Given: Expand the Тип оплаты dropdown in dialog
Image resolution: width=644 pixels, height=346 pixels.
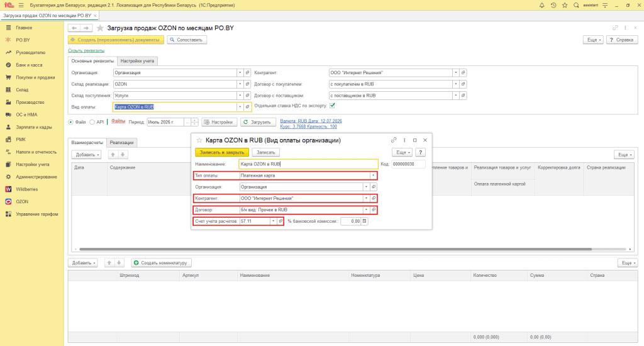Looking at the screenshot, I should (373, 176).
